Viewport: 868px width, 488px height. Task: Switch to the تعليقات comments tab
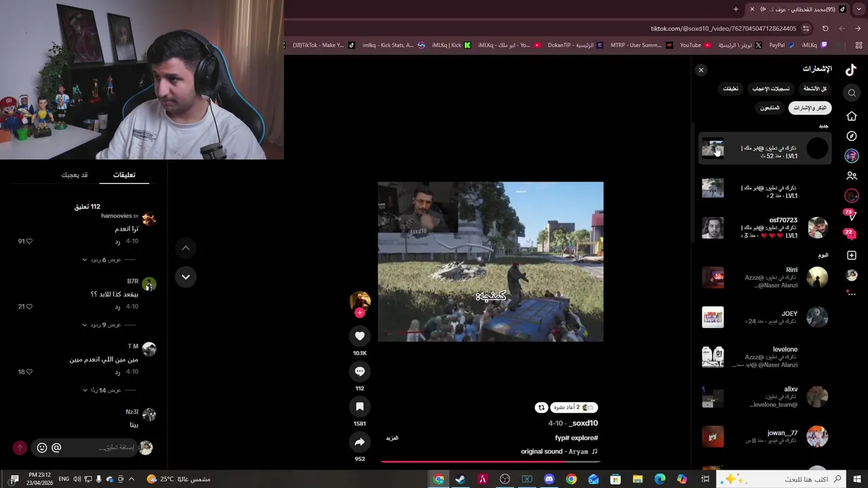tap(124, 175)
